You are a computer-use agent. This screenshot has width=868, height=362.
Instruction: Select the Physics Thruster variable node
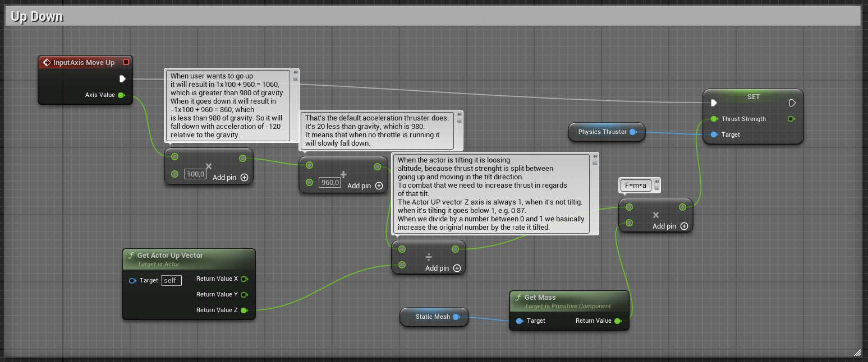coord(607,132)
